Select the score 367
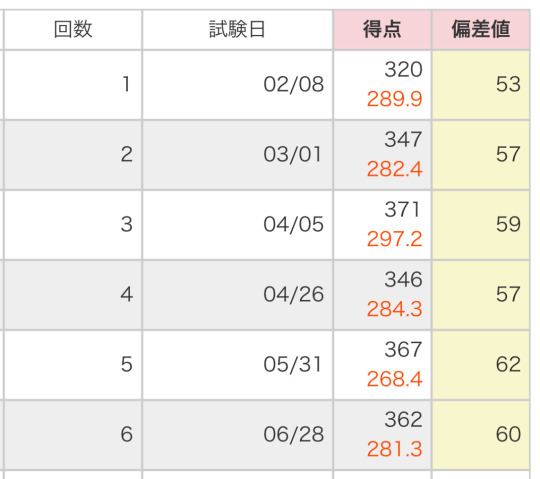The image size is (540, 479). [x=403, y=350]
